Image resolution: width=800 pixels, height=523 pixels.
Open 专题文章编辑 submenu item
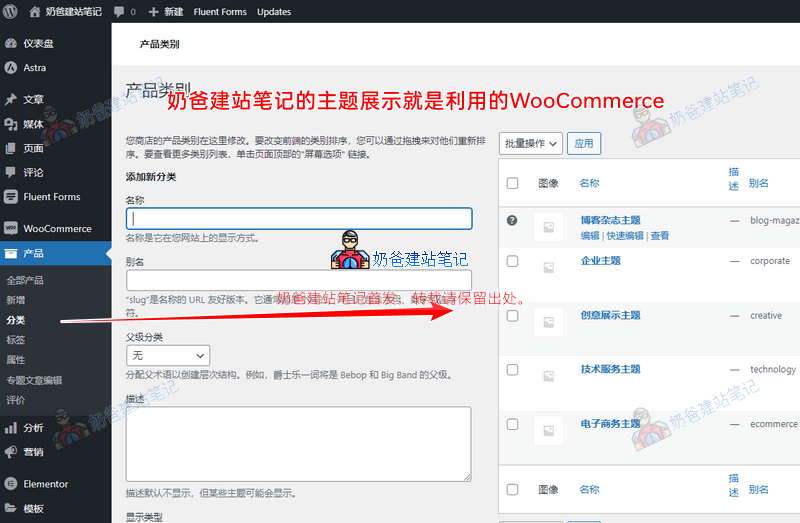(34, 380)
